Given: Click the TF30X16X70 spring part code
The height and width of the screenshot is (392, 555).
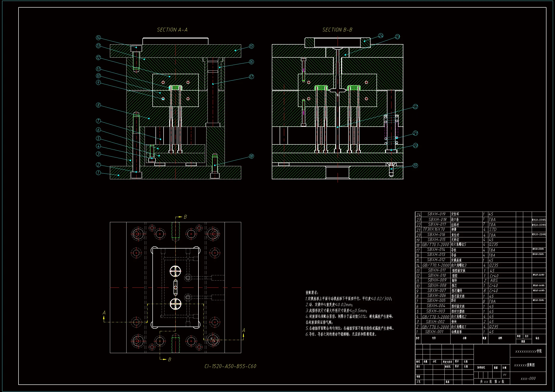Looking at the screenshot, I should click(x=434, y=229).
